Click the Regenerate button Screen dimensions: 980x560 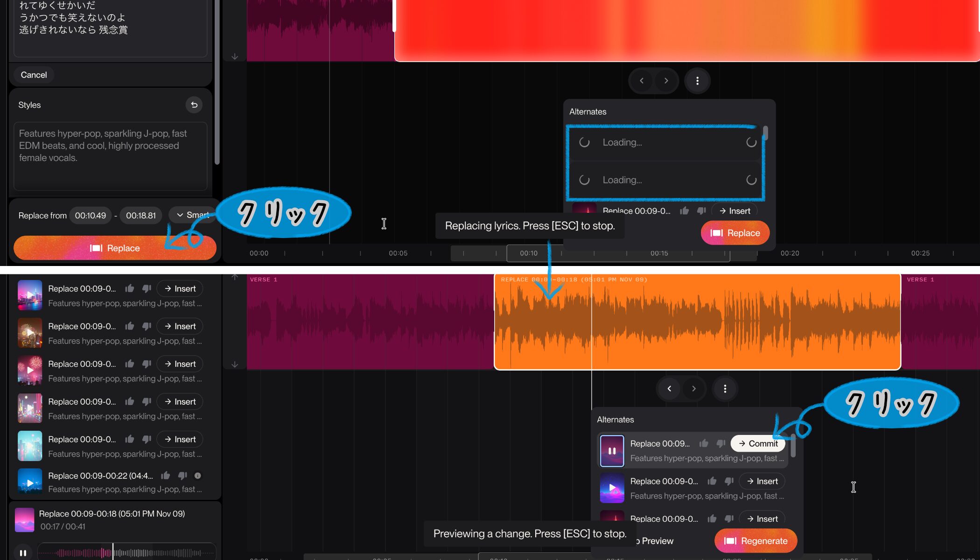(756, 541)
